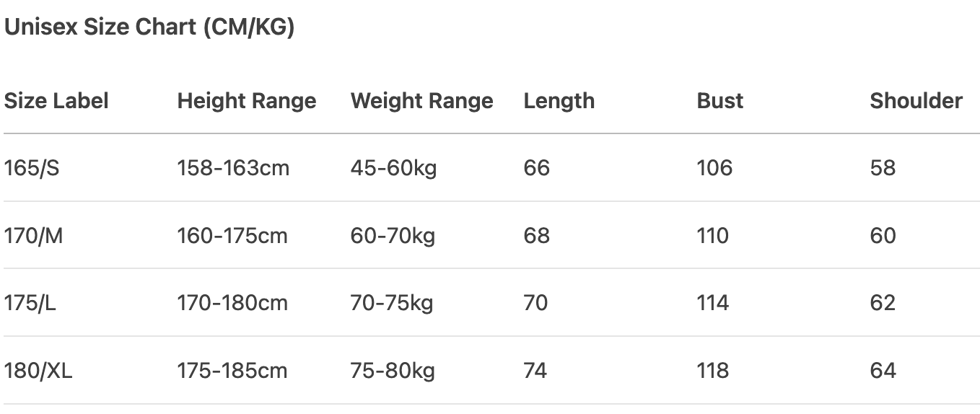Select the Height Range column header
The height and width of the screenshot is (414, 980).
point(247,101)
